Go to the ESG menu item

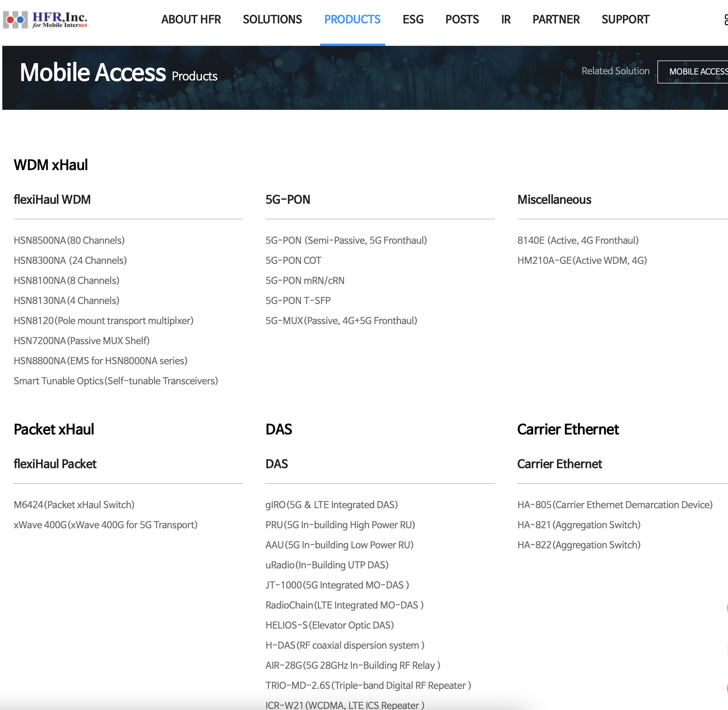(x=413, y=19)
